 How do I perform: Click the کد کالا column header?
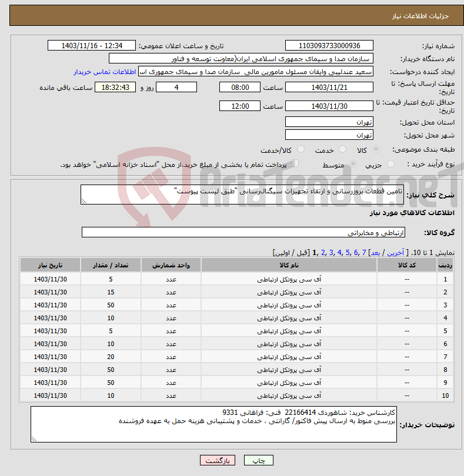click(x=407, y=265)
